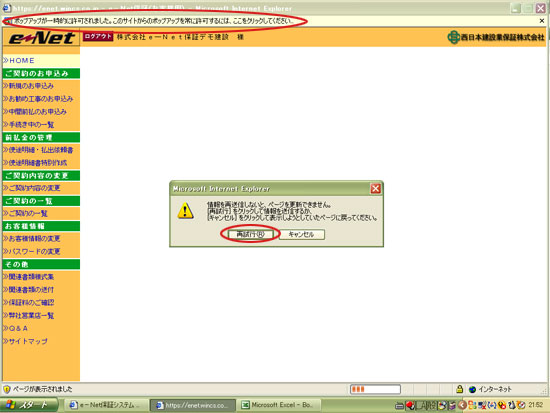Dismiss the popup information bar
550x413 pixels.
(x=542, y=21)
